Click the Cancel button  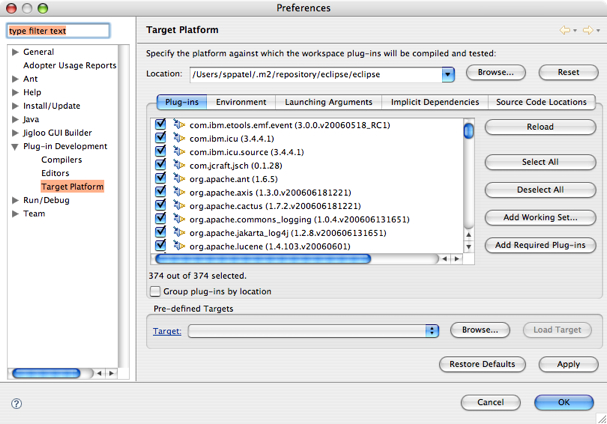(x=490, y=402)
